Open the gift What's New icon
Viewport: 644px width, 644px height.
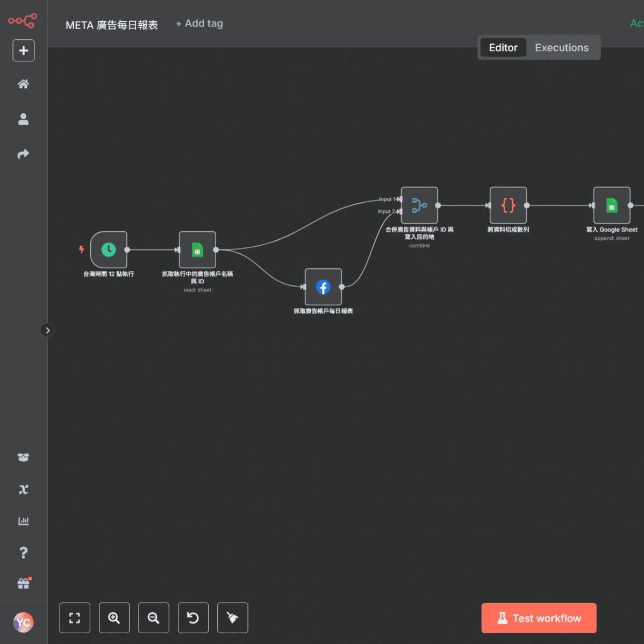coord(23,584)
